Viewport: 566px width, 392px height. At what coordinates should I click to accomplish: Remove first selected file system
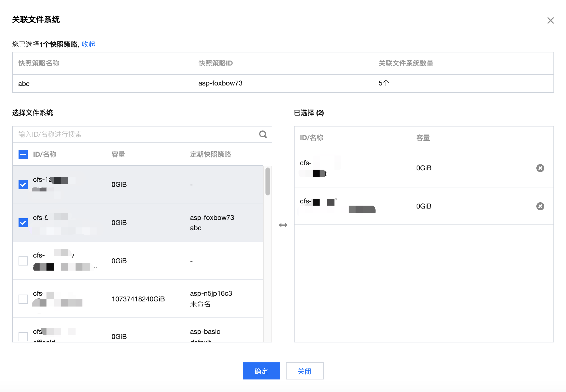click(x=540, y=168)
